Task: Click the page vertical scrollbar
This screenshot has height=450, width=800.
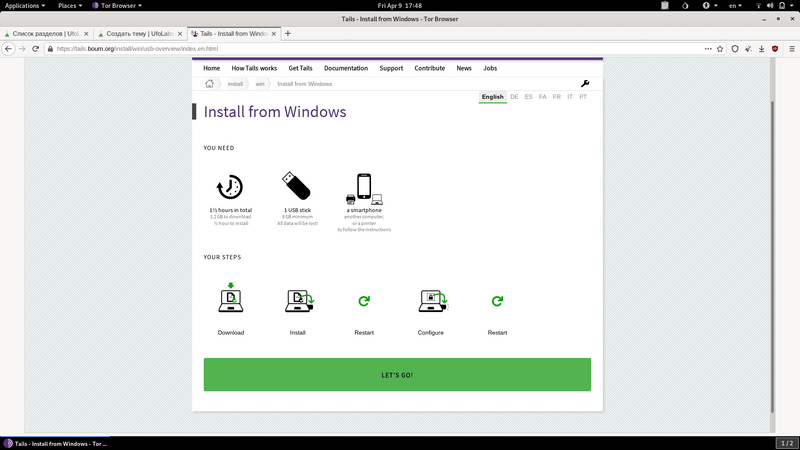Action: coord(772,257)
